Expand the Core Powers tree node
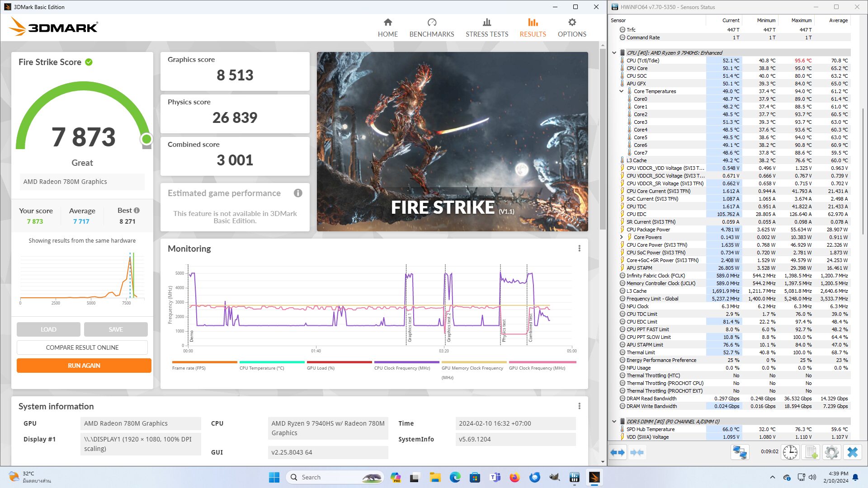 click(x=621, y=237)
